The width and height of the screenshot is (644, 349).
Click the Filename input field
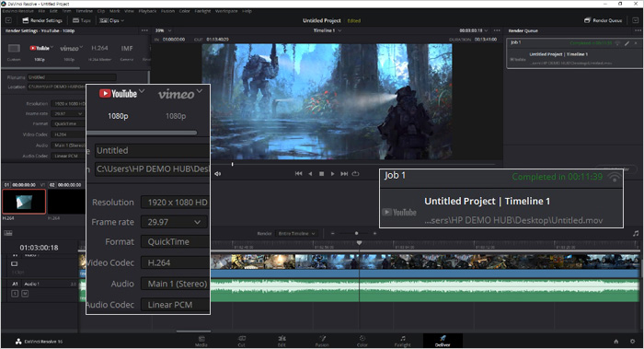coord(72,76)
